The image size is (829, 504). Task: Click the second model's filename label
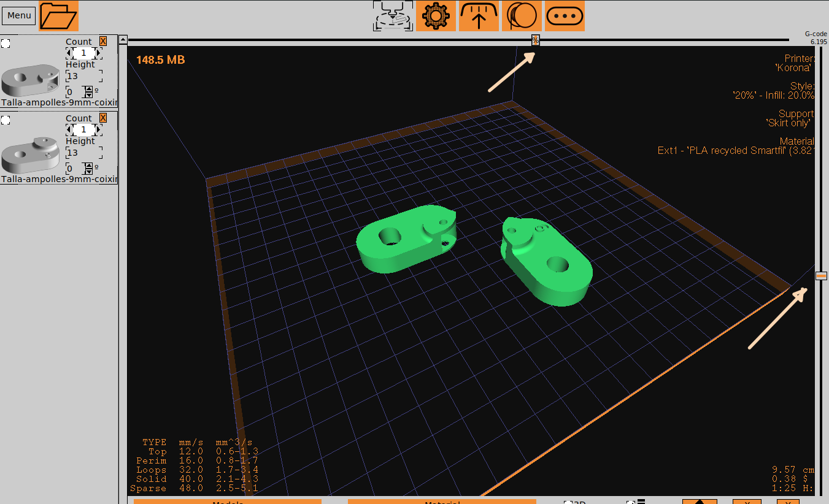tap(59, 179)
